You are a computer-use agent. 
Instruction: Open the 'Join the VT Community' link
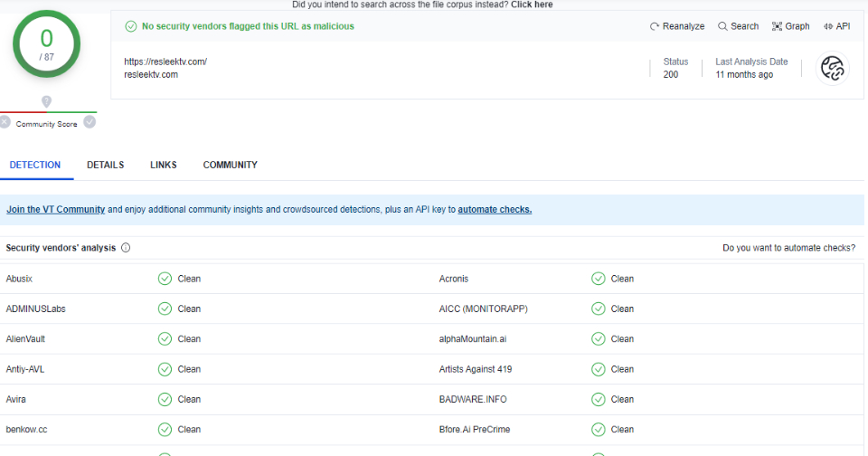[x=55, y=209]
